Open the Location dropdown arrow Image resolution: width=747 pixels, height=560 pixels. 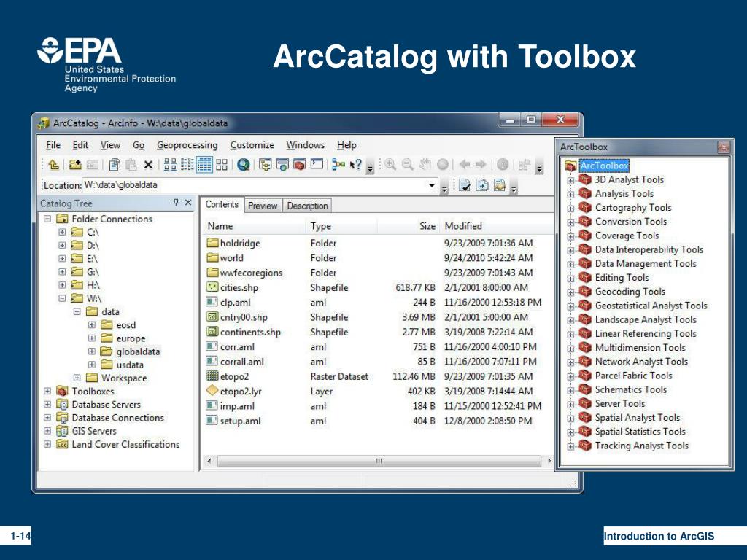click(432, 185)
